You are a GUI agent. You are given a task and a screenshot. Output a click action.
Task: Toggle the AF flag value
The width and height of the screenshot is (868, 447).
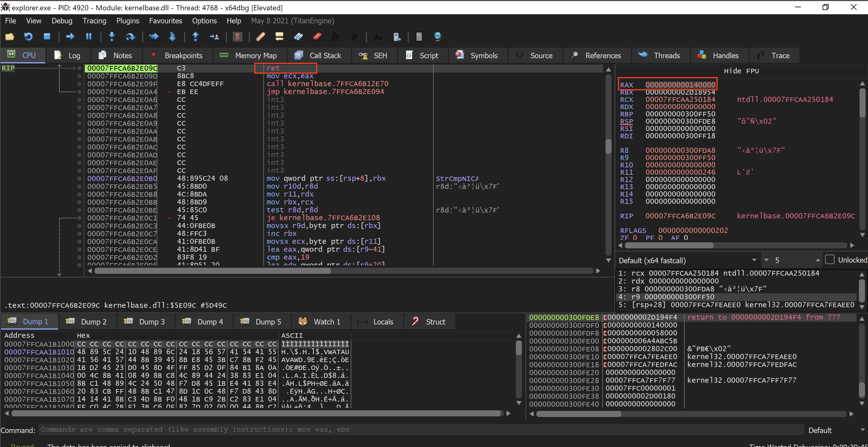(x=685, y=238)
